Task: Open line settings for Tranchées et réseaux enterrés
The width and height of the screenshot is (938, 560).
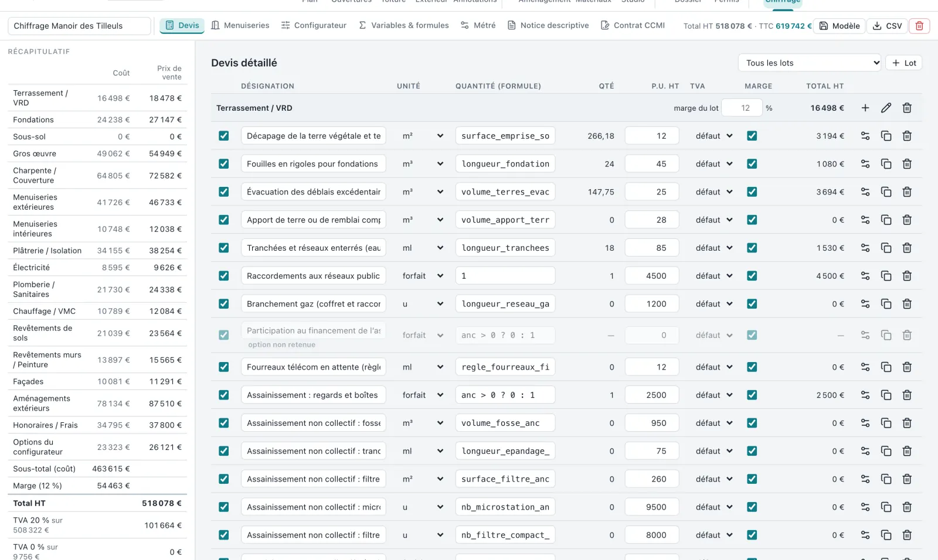Action: [865, 248]
